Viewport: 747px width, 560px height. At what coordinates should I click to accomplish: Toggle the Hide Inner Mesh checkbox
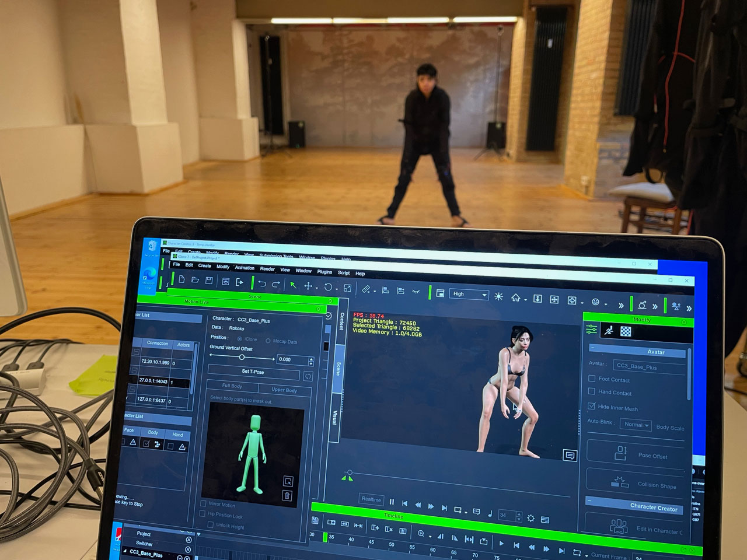click(592, 406)
